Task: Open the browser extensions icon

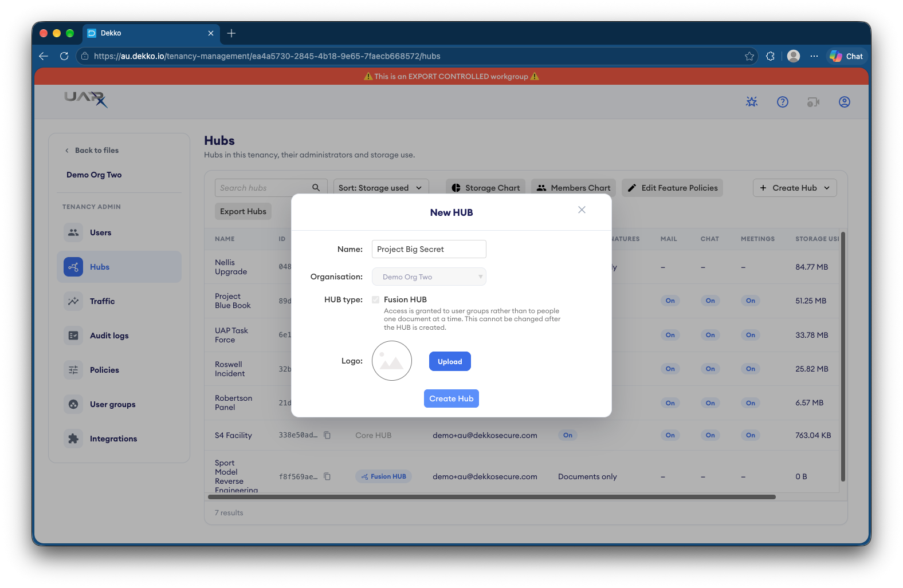Action: pos(771,56)
